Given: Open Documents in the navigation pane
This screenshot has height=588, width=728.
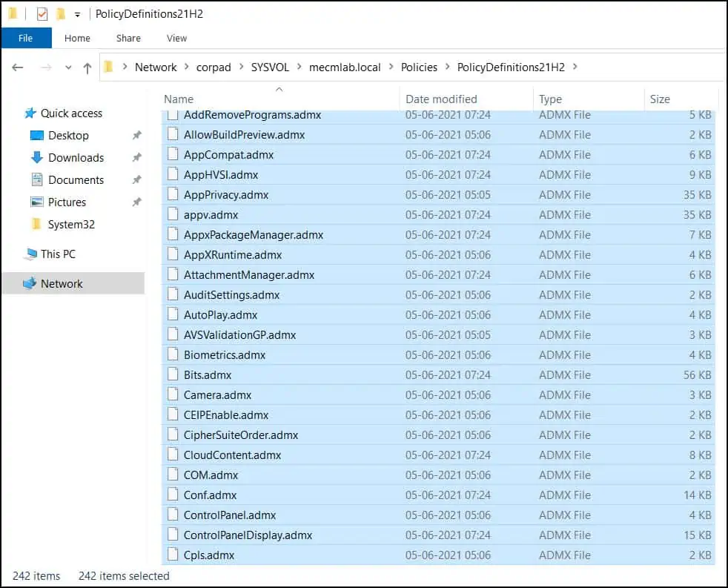Looking at the screenshot, I should (x=76, y=180).
